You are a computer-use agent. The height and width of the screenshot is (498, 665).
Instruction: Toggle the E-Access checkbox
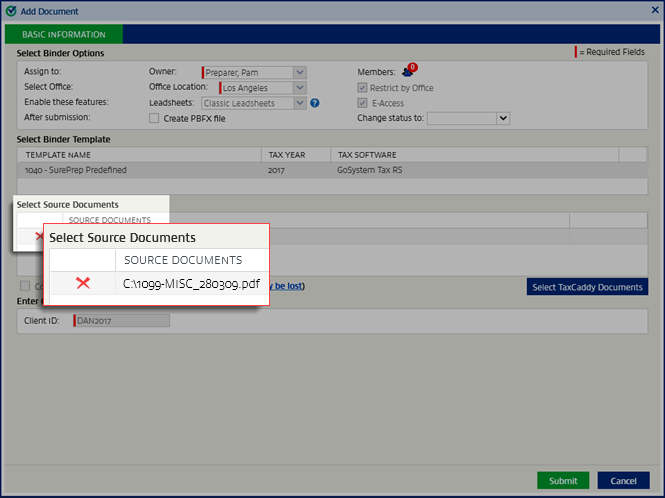pyautogui.click(x=363, y=103)
